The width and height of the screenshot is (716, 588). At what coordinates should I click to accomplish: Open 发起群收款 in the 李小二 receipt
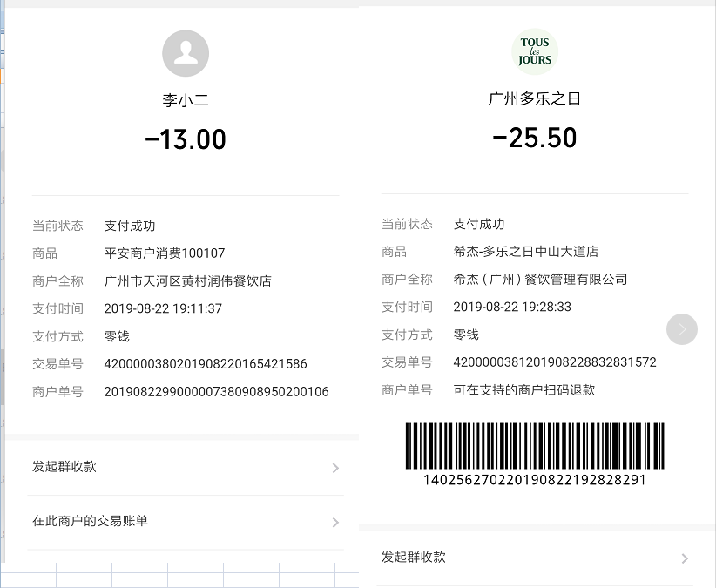point(186,467)
